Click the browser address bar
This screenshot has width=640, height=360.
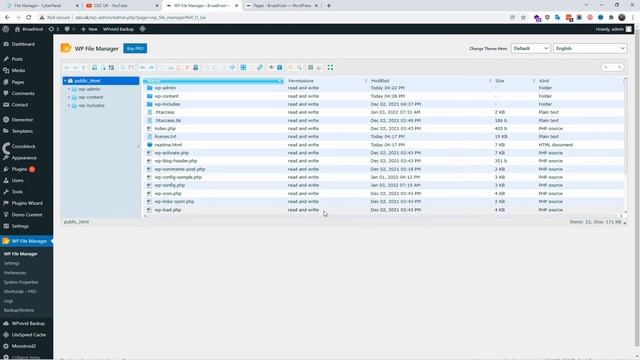273,18
